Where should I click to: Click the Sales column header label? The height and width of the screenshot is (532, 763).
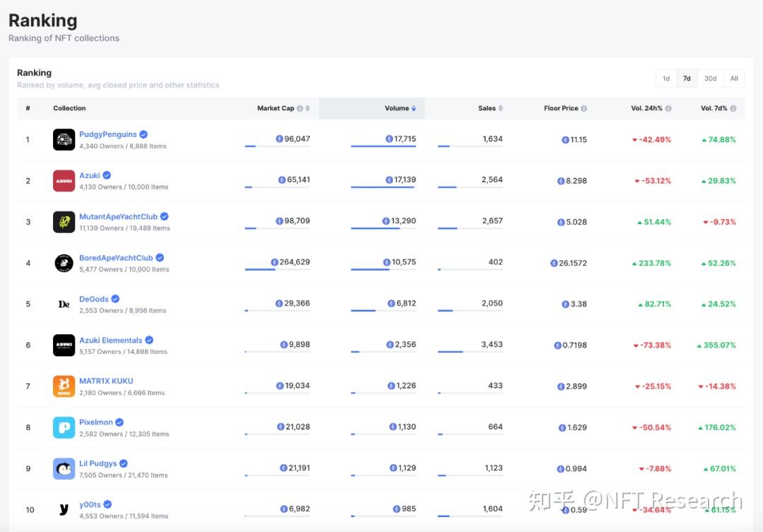(x=487, y=109)
